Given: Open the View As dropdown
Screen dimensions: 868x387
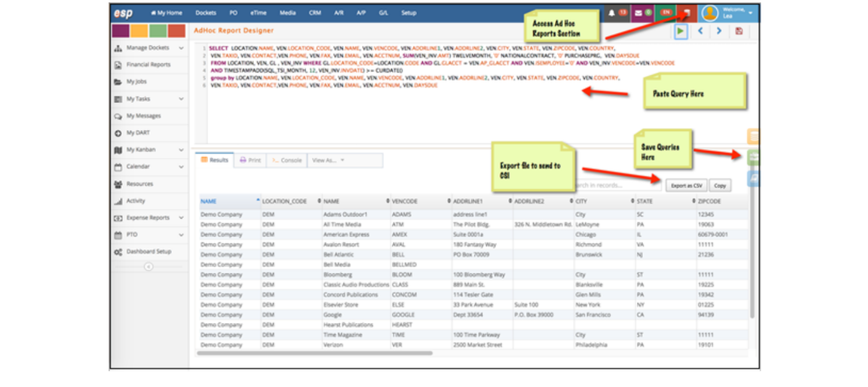Looking at the screenshot, I should point(328,160).
